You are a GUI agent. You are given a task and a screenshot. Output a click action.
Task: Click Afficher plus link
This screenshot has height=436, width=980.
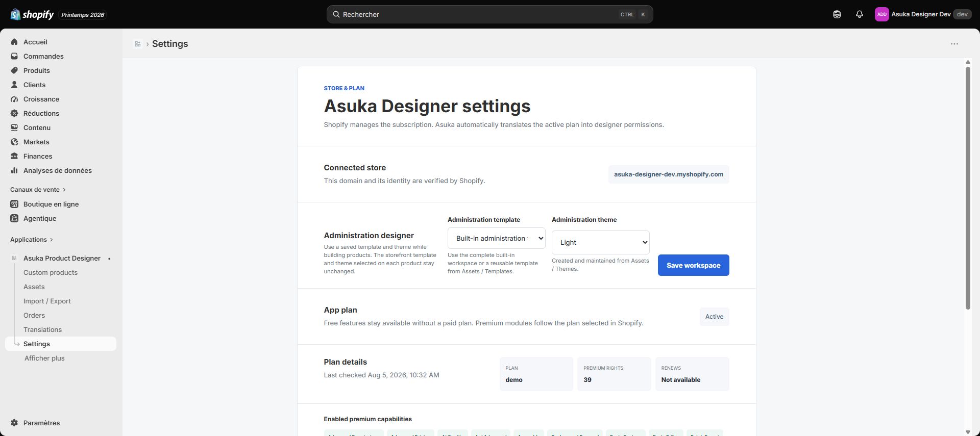pyautogui.click(x=44, y=358)
